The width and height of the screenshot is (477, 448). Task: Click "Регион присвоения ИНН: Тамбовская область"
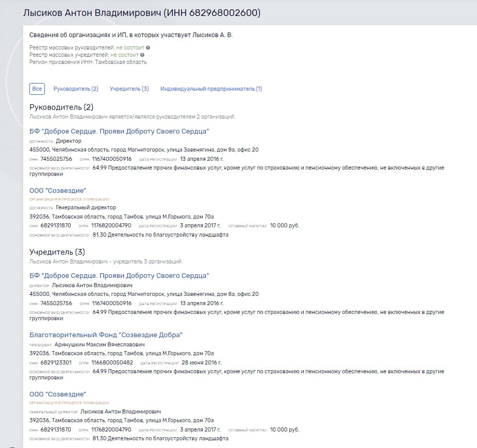coord(88,62)
